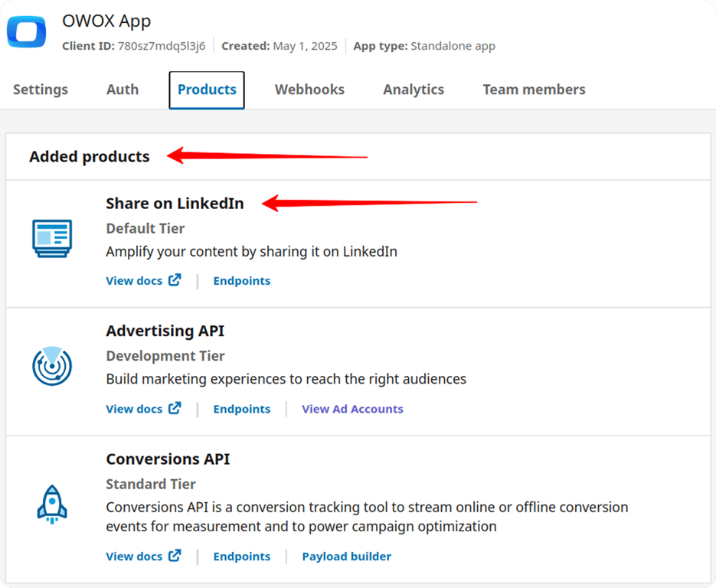This screenshot has width=716, height=588.
Task: Click the Advertising API product title
Action: point(165,331)
